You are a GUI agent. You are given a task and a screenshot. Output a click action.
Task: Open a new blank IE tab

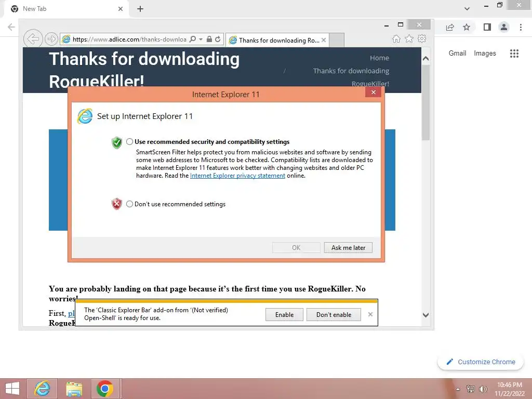tap(337, 41)
